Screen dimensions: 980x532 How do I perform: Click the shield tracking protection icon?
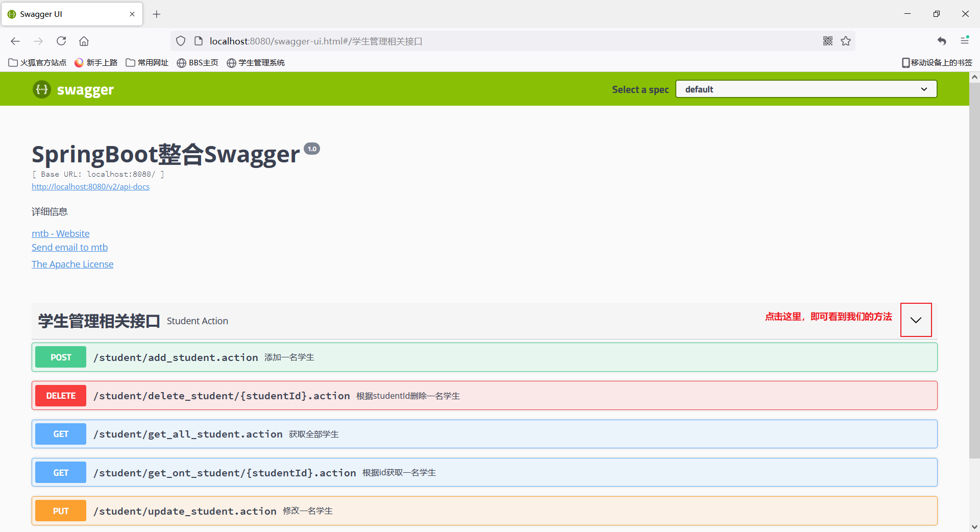click(181, 41)
